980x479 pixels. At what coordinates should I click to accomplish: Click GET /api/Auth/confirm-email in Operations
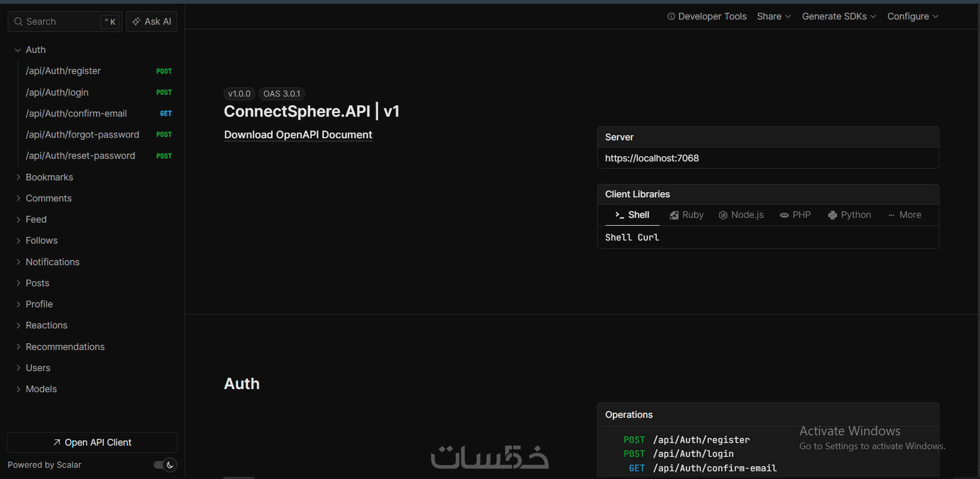click(x=702, y=468)
